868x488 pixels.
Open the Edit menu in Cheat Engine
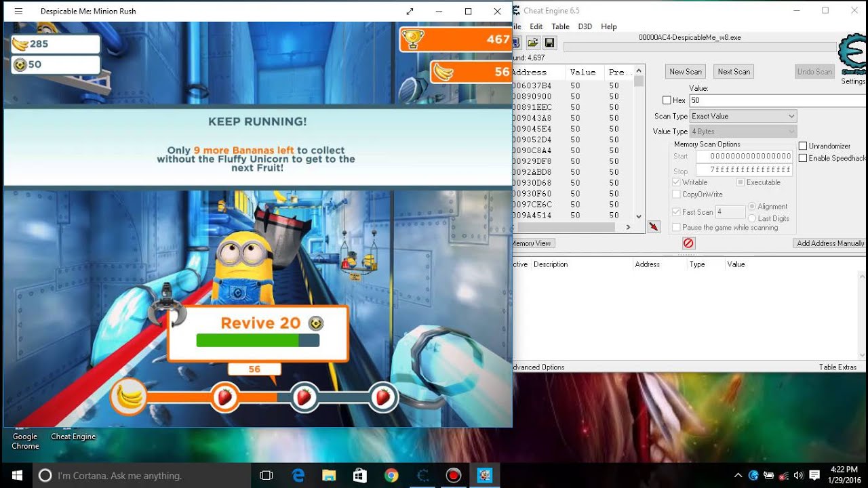(x=536, y=26)
